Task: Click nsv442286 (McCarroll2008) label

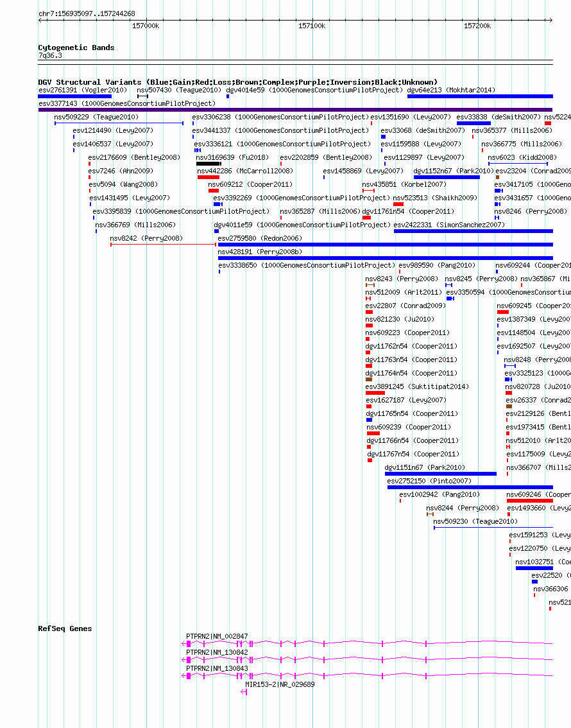Action: point(245,171)
